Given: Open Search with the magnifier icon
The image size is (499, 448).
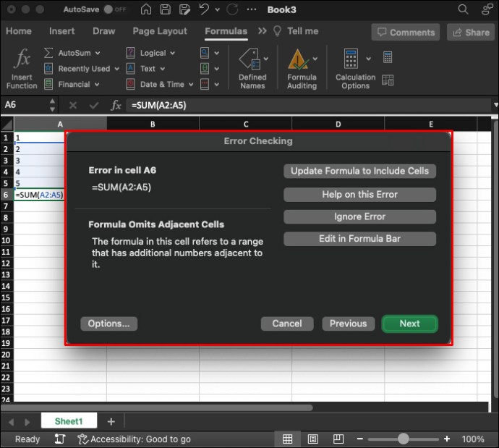Looking at the screenshot, I should (464, 10).
